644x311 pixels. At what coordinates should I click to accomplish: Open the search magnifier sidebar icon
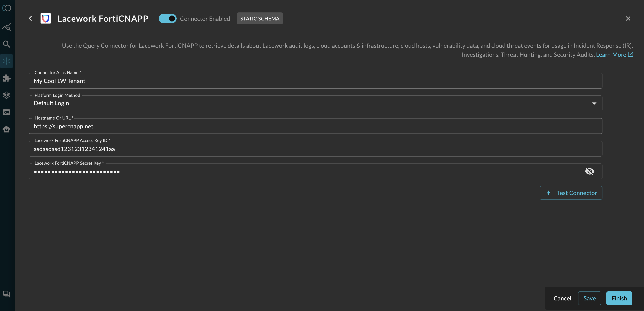[7, 44]
